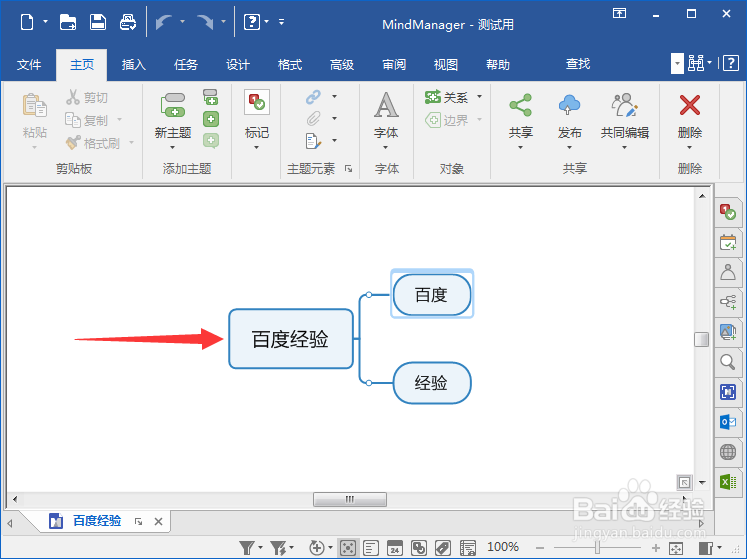Screen dimensions: 747x559
Task: Click the green plus floating topic icon
Action: point(211,119)
